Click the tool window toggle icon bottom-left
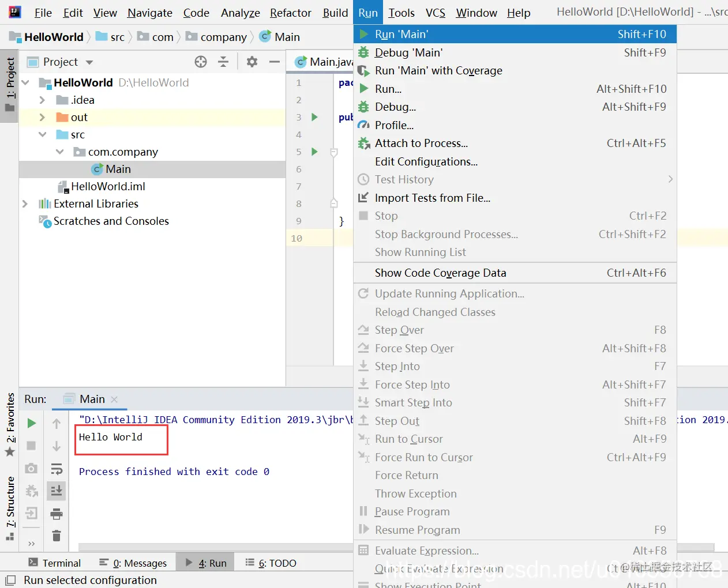The height and width of the screenshot is (588, 728). [10, 580]
